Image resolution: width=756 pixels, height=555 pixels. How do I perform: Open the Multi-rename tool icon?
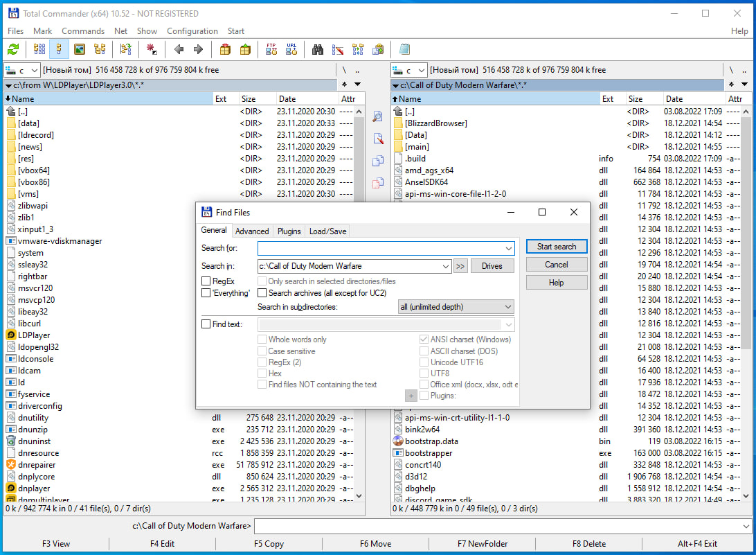(x=338, y=49)
